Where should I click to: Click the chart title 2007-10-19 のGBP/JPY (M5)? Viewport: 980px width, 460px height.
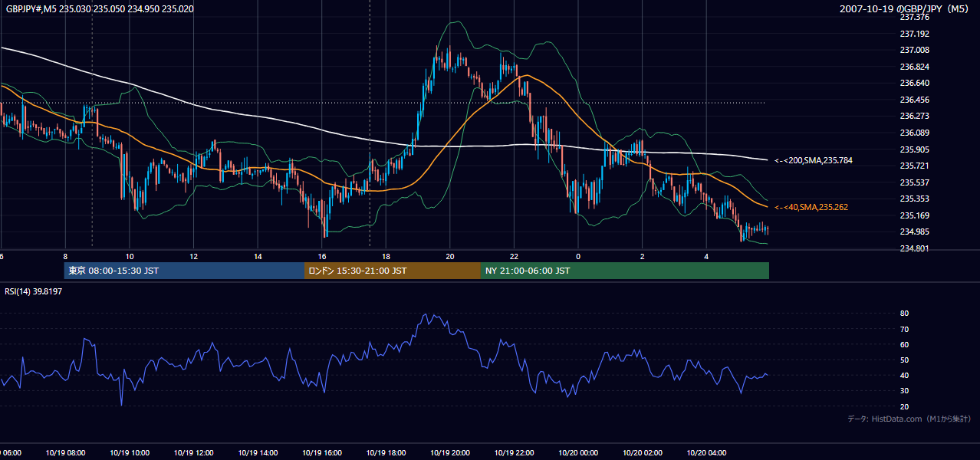tap(905, 8)
